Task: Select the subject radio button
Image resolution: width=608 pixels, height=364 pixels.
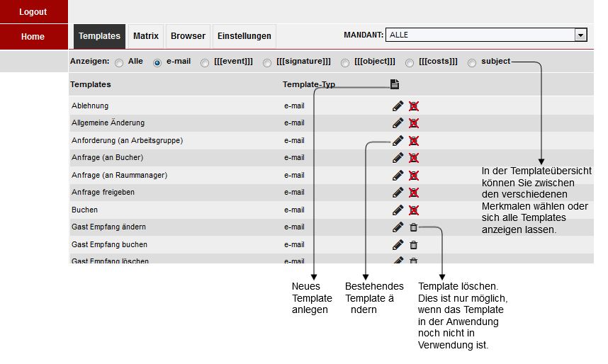Action: [x=472, y=63]
